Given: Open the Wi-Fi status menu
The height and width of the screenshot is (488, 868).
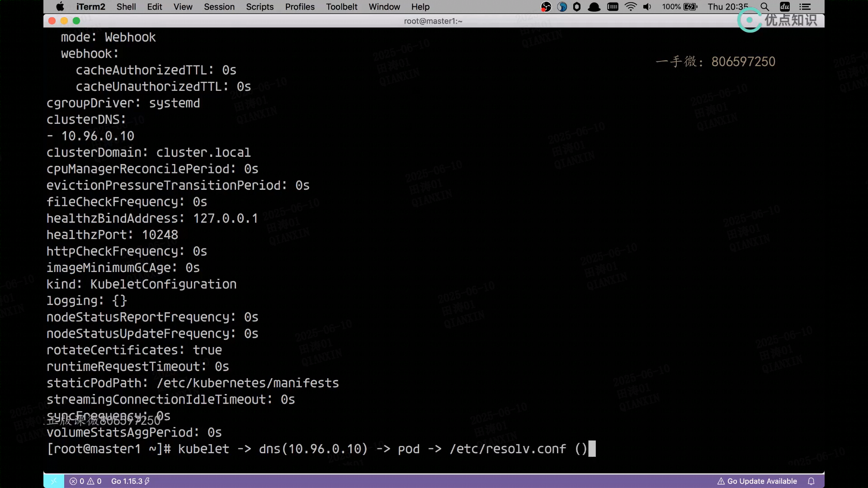Looking at the screenshot, I should pyautogui.click(x=631, y=7).
